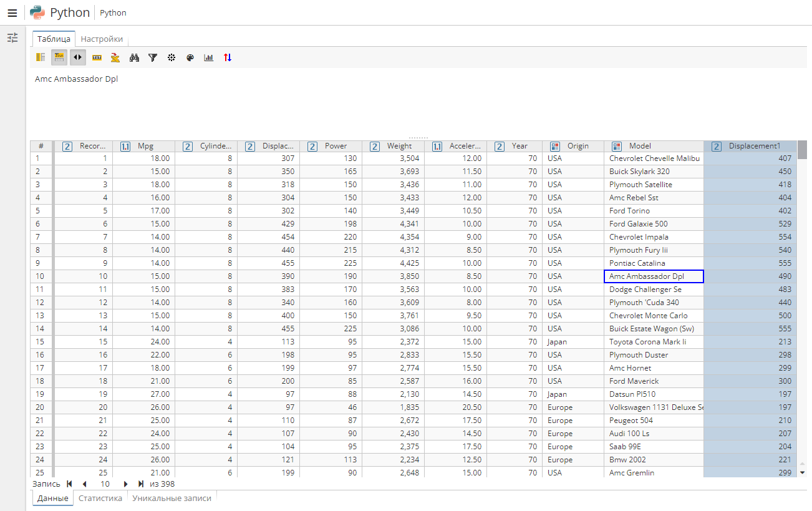This screenshot has width=812, height=511.
Task: Click the Mpg column header
Action: [145, 146]
